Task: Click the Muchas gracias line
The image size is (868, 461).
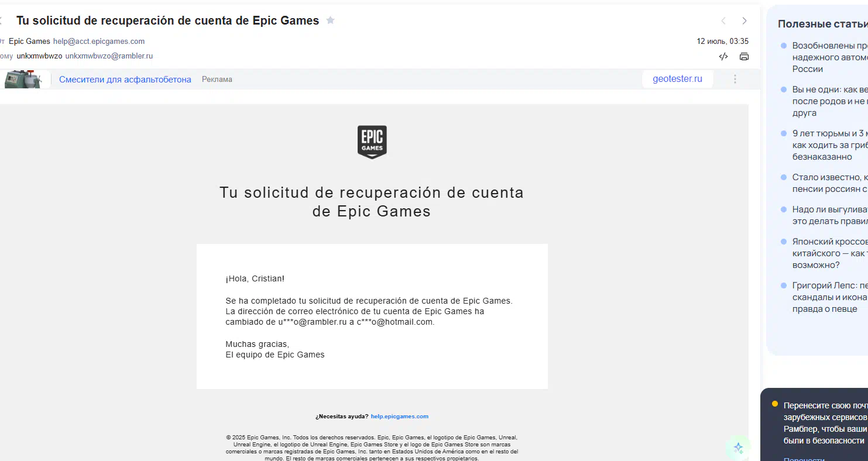Action: coord(258,344)
